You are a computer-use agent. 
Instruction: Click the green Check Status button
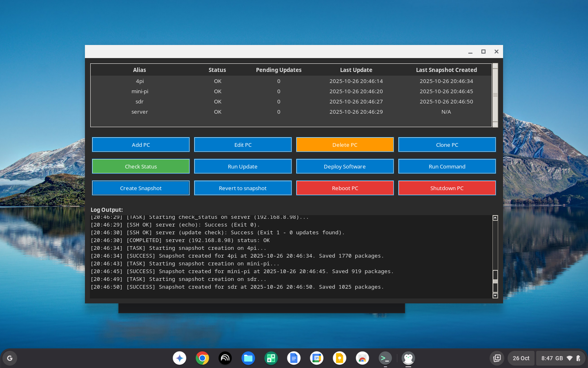click(141, 166)
